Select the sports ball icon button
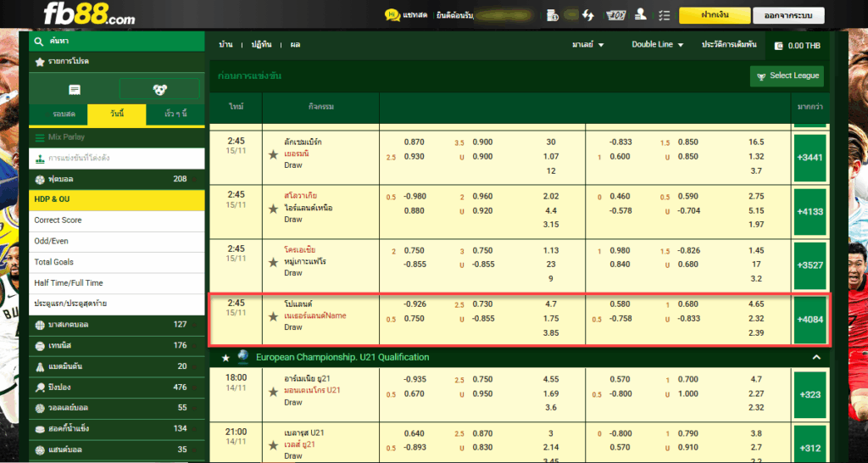 click(159, 89)
